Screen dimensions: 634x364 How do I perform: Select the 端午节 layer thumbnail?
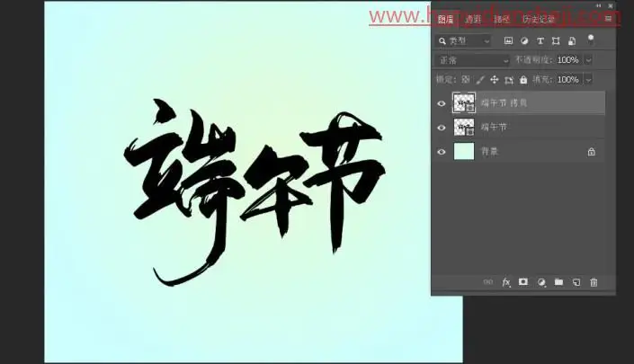tap(464, 128)
